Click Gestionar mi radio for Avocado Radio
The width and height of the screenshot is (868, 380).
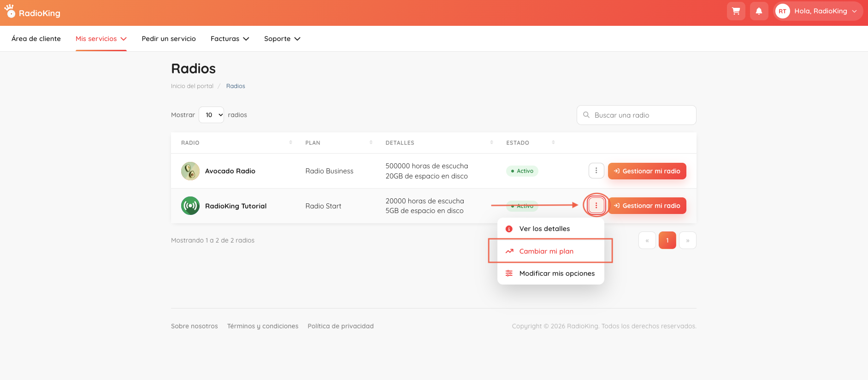pos(647,171)
